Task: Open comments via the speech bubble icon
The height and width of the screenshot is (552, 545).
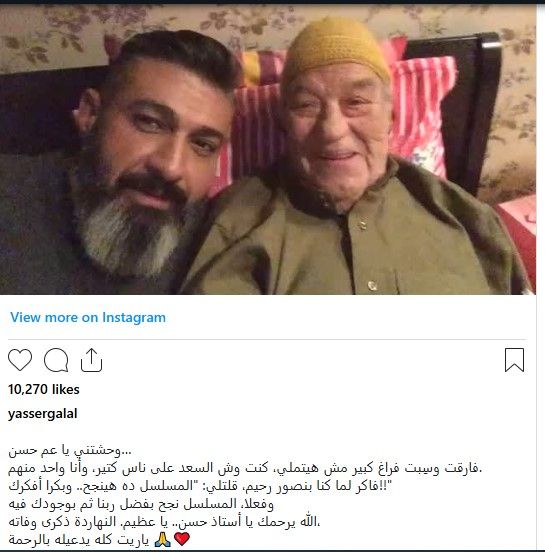Action: pyautogui.click(x=56, y=360)
